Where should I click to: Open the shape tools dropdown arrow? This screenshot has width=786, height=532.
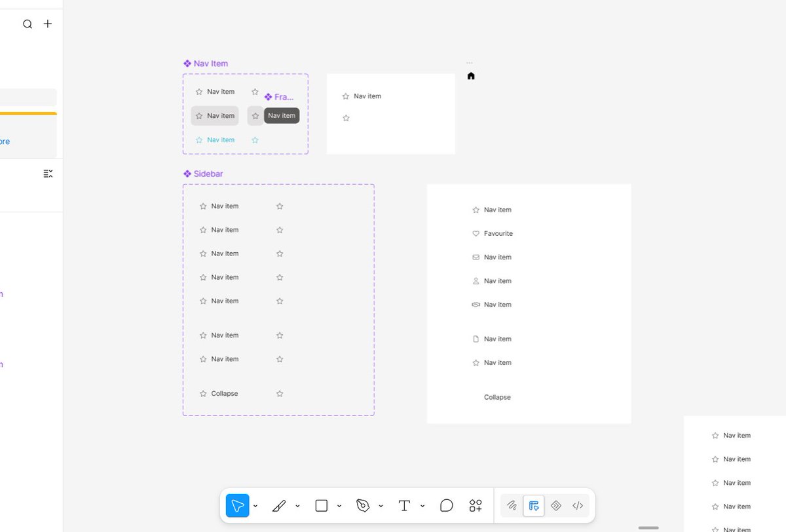tap(339, 506)
